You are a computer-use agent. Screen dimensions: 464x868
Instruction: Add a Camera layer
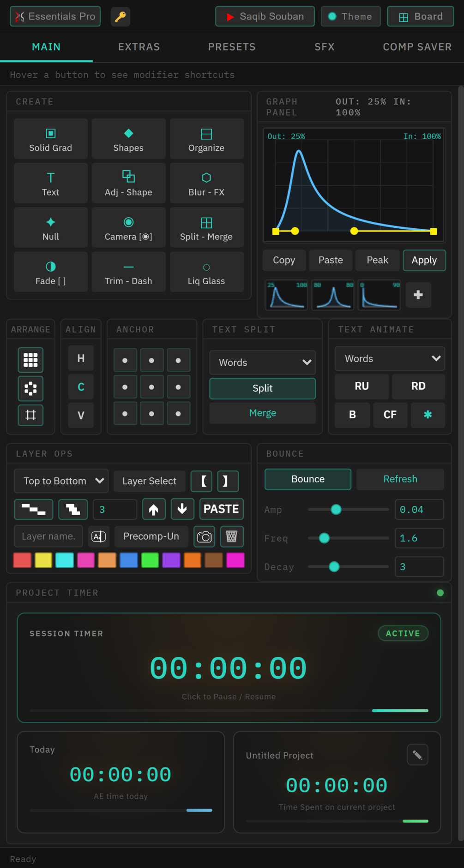tap(128, 227)
